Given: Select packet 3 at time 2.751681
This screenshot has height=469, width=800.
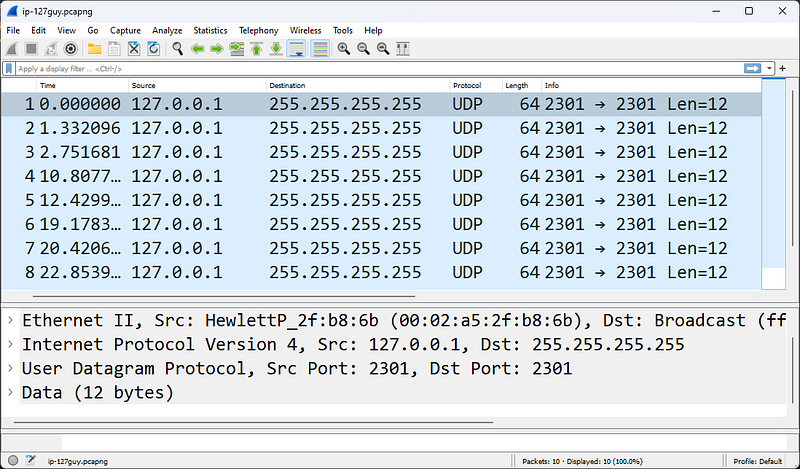Looking at the screenshot, I should click(x=381, y=152).
